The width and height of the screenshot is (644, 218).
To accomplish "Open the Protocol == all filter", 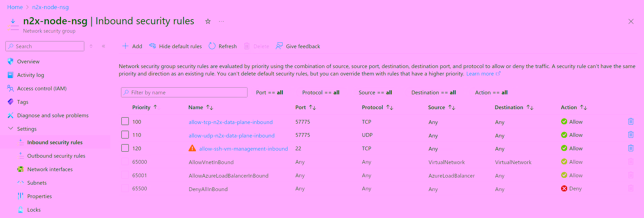I will tap(321, 92).
